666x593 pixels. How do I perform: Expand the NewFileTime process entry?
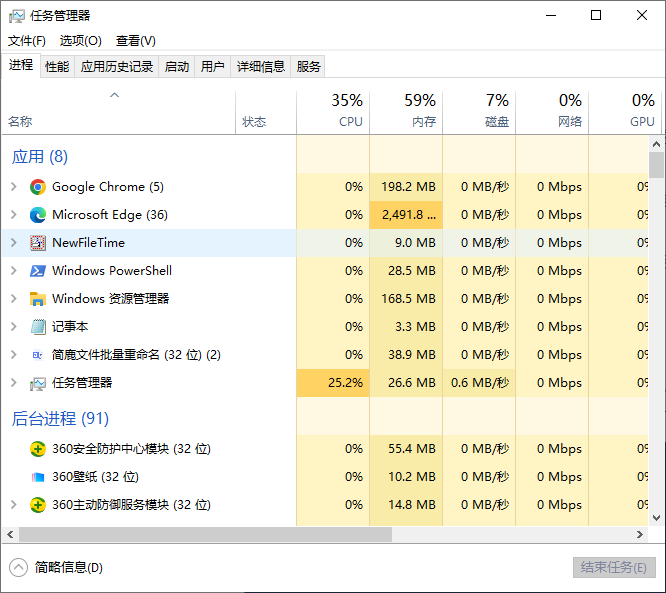14,243
